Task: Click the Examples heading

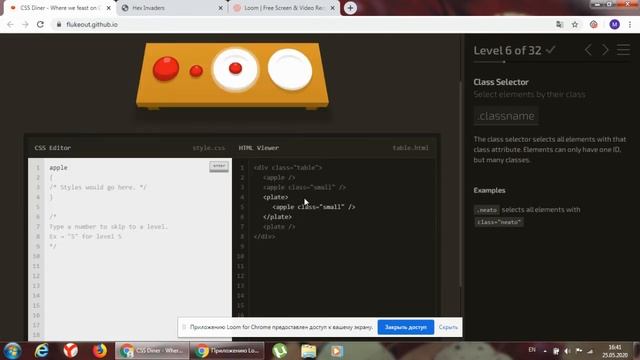Action: (489, 190)
